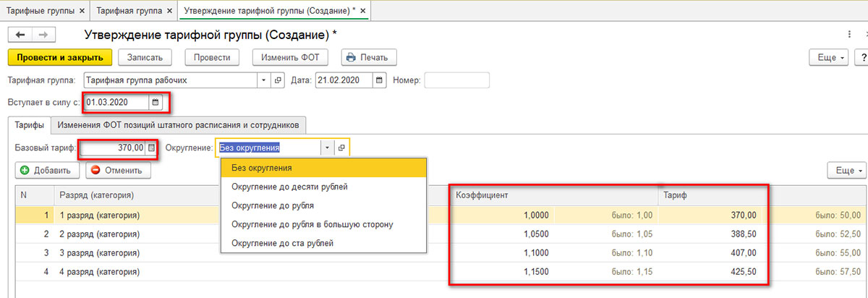Open calendar picker for document date

pos(380,80)
